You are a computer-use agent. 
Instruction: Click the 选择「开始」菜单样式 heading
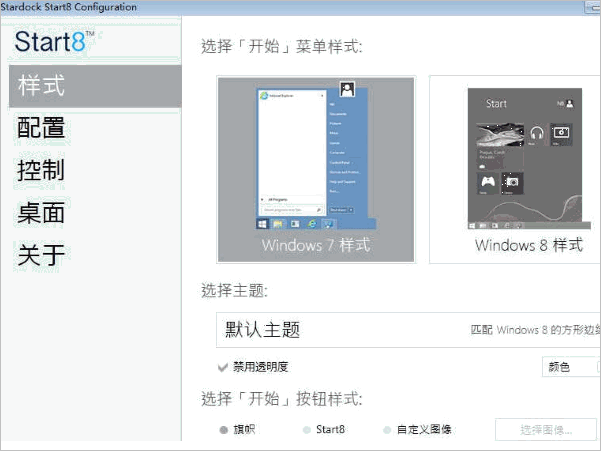pyautogui.click(x=282, y=47)
